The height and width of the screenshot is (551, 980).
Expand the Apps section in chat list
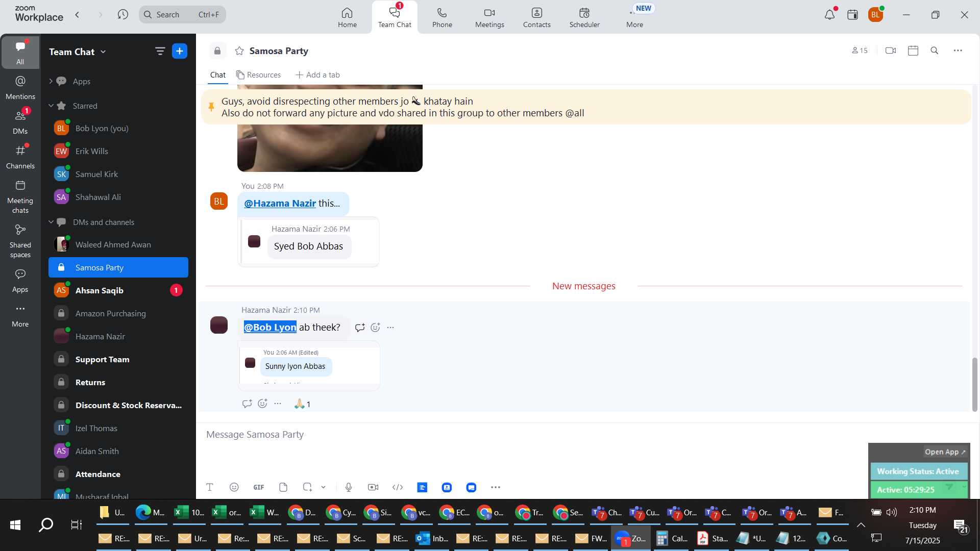(x=51, y=81)
